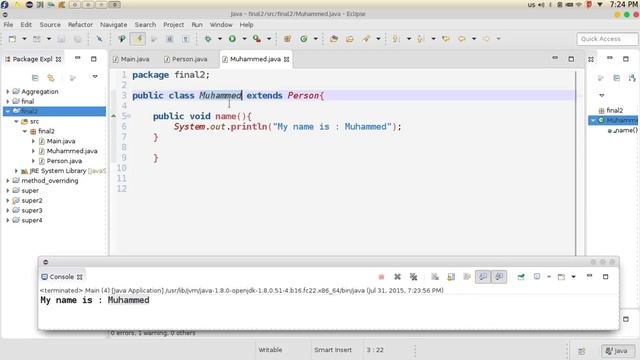This screenshot has height=360, width=640.
Task: Click the Skip All Breakpoints toolbar icon
Action: 99,39
